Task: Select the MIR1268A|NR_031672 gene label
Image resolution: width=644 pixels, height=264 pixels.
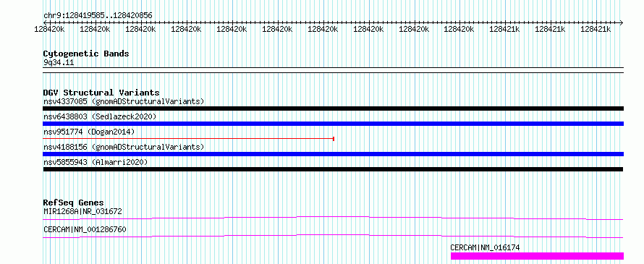Action: pyautogui.click(x=82, y=211)
